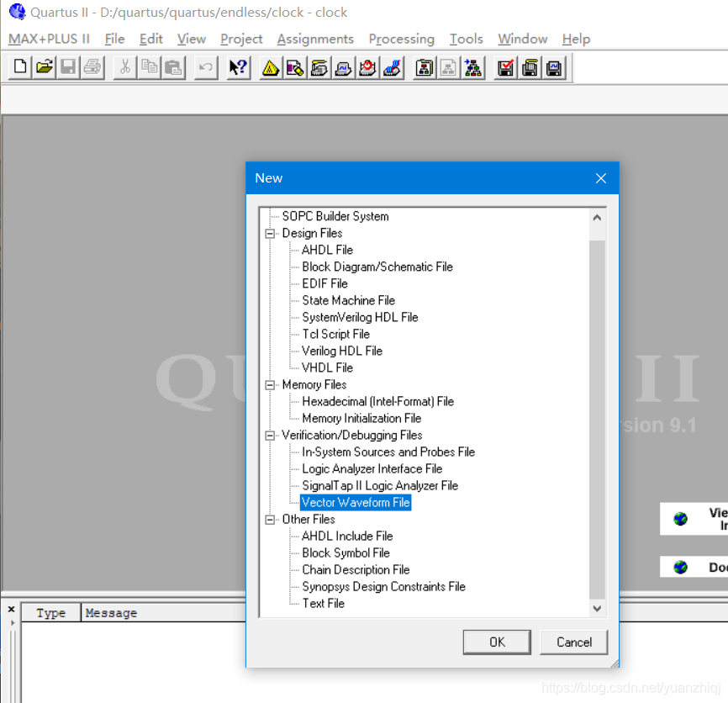
Task: Open the Edit menu
Action: (x=150, y=39)
